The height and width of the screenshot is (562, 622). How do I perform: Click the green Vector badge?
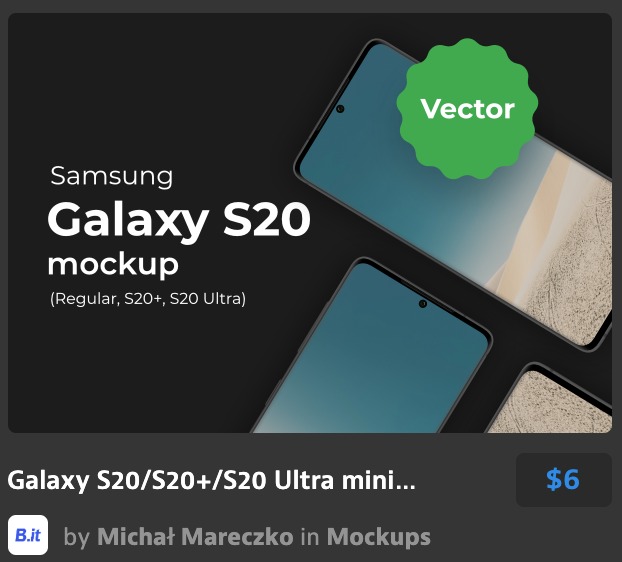tap(467, 109)
